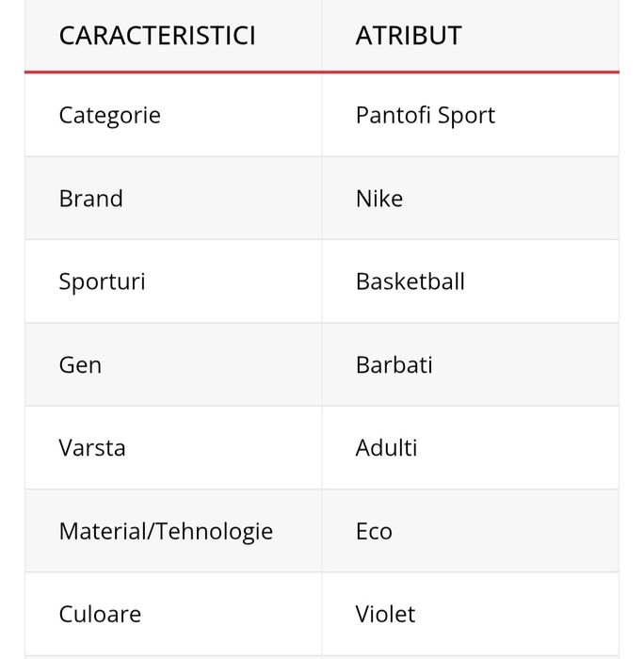644x659 pixels.
Task: Click the Eco attribute value
Action: click(x=373, y=531)
